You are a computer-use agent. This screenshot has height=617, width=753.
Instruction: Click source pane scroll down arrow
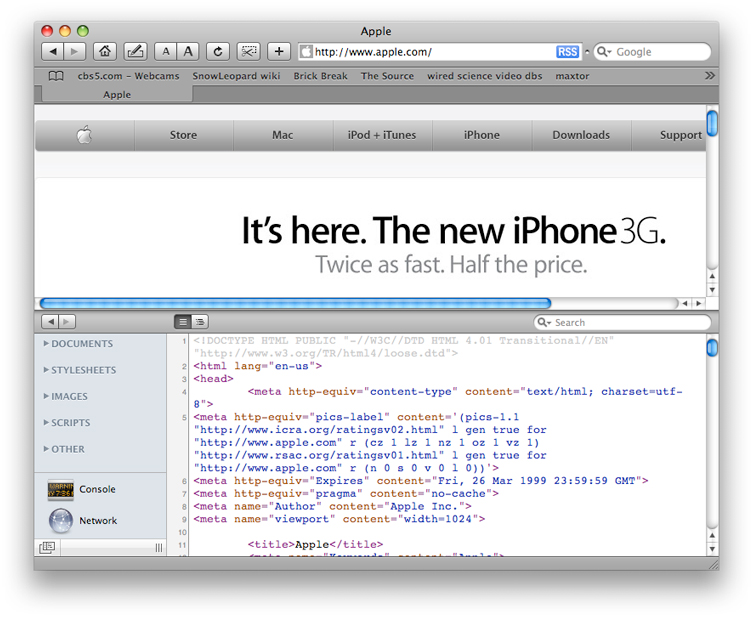click(712, 548)
